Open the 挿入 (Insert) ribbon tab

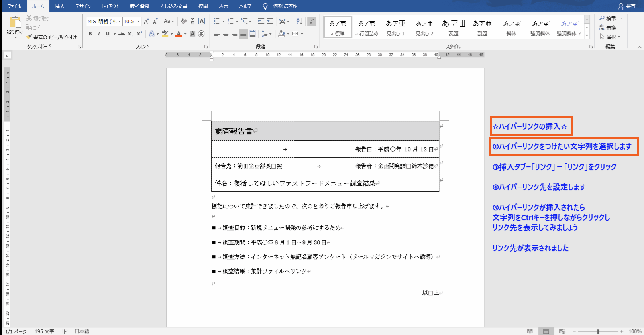tap(59, 6)
